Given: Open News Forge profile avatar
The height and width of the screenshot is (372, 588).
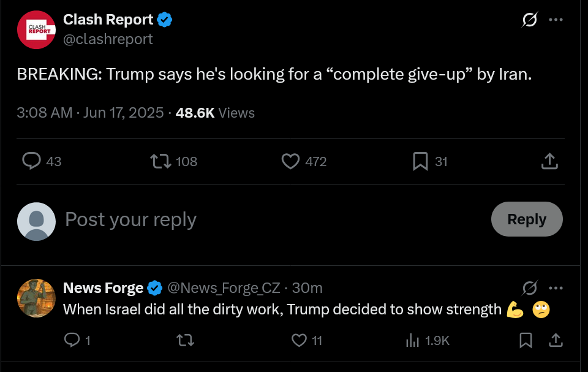Looking at the screenshot, I should tap(36, 298).
